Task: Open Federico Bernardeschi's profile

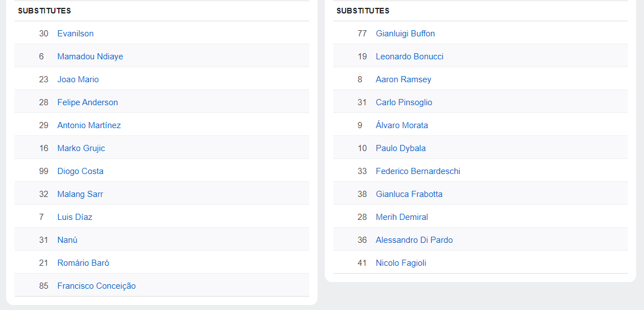Action: coord(418,171)
